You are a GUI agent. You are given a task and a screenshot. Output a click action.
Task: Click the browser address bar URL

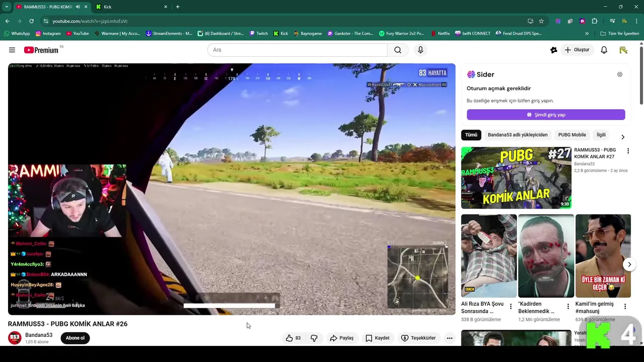click(90, 21)
